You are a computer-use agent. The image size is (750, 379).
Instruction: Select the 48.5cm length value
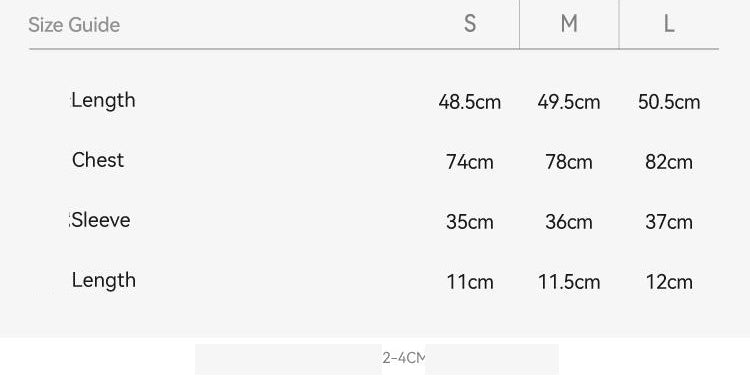[470, 102]
